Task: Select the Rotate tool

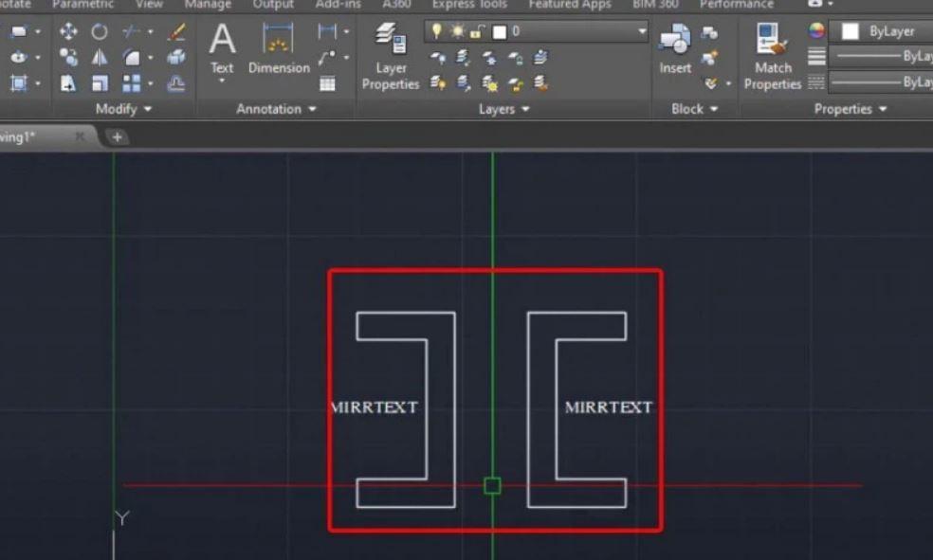Action: point(100,31)
